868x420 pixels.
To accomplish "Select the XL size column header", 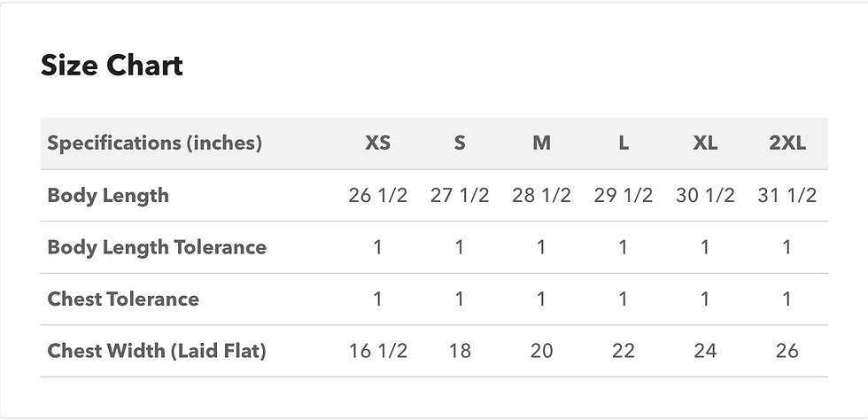I will (x=705, y=143).
